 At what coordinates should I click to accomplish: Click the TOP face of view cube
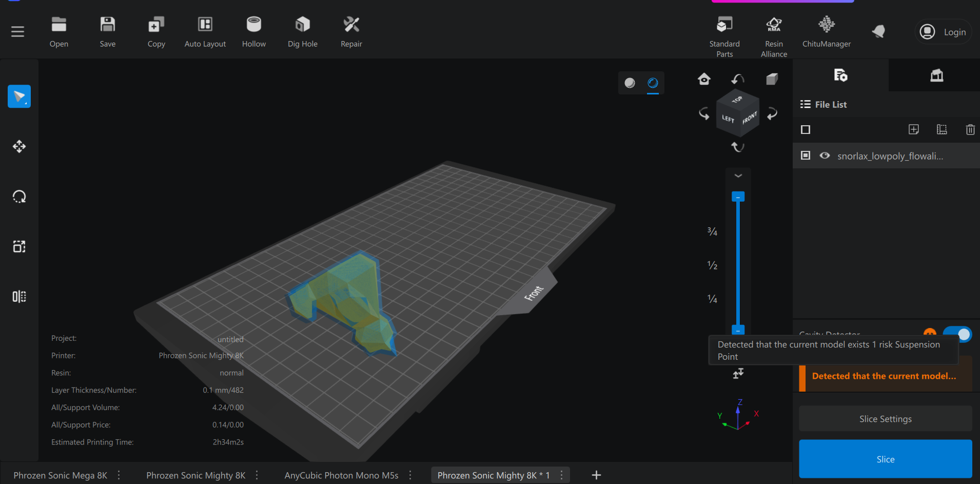pyautogui.click(x=737, y=99)
